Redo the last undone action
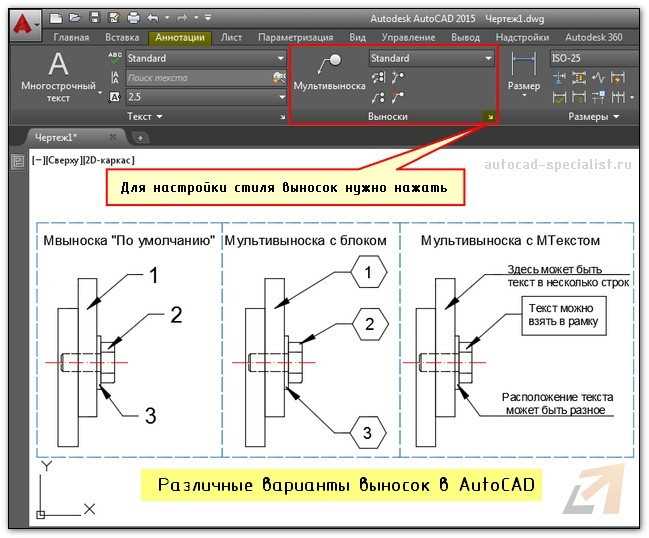The width and height of the screenshot is (649, 538). click(181, 18)
